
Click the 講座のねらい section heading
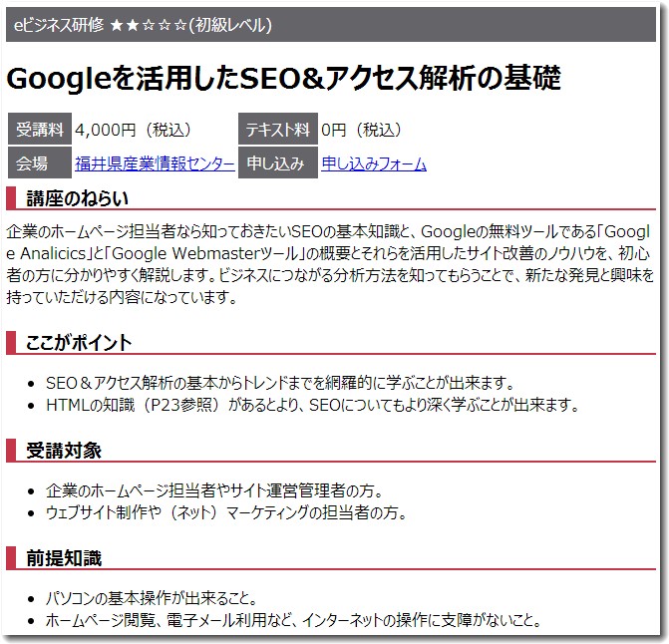coord(77,198)
